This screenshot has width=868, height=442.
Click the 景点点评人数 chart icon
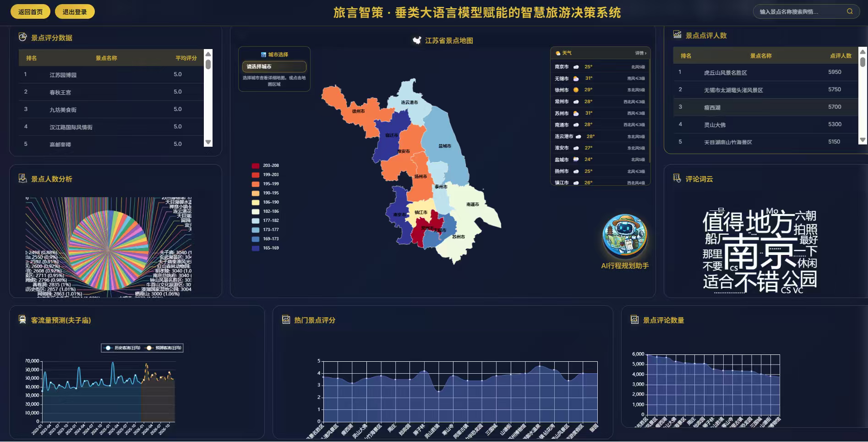pyautogui.click(x=677, y=35)
